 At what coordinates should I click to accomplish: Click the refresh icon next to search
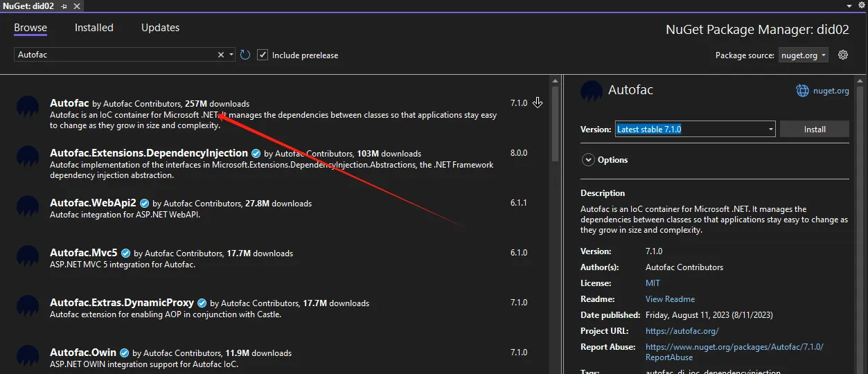click(245, 55)
